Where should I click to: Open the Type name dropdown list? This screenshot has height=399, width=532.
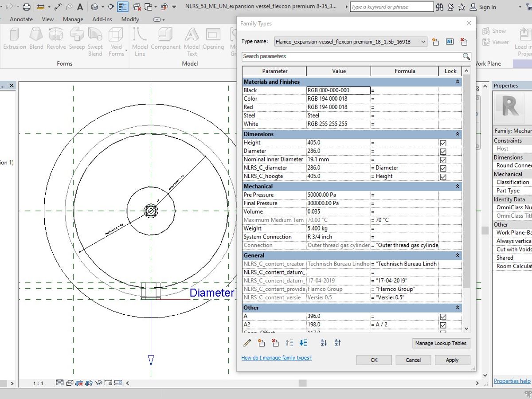point(423,42)
